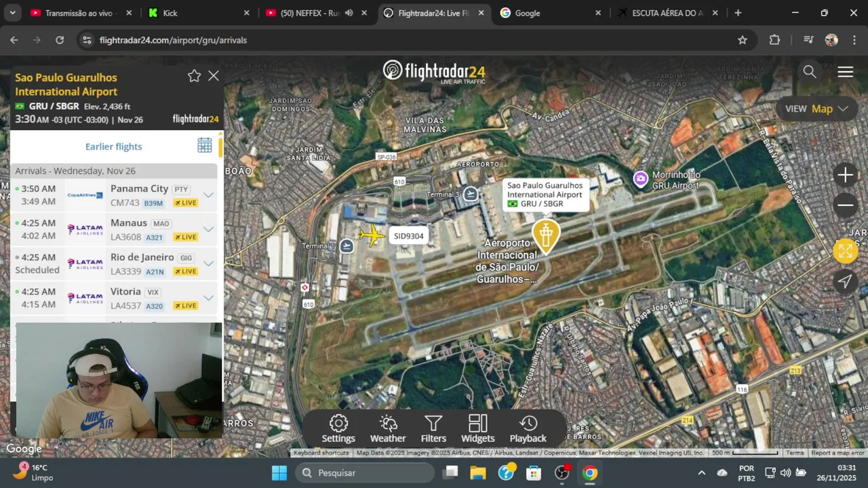Open Chrome from the taskbar
This screenshot has height=488, width=868.
tap(590, 473)
